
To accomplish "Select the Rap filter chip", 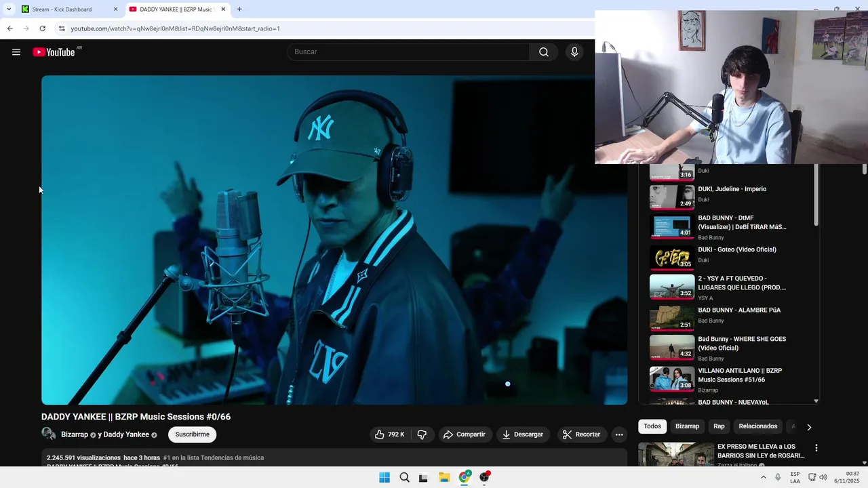I will [x=719, y=426].
